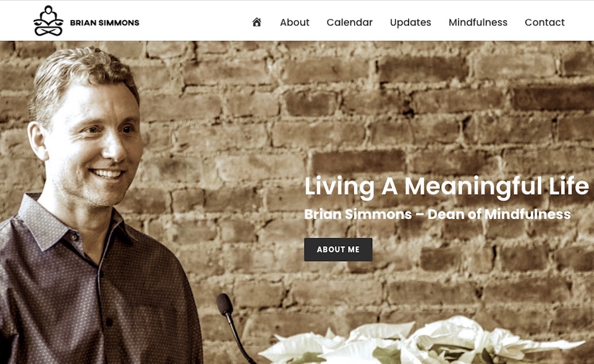Screen dimensions: 594x364
Task: Click the man's ear in the photo
Action: (x=38, y=141)
